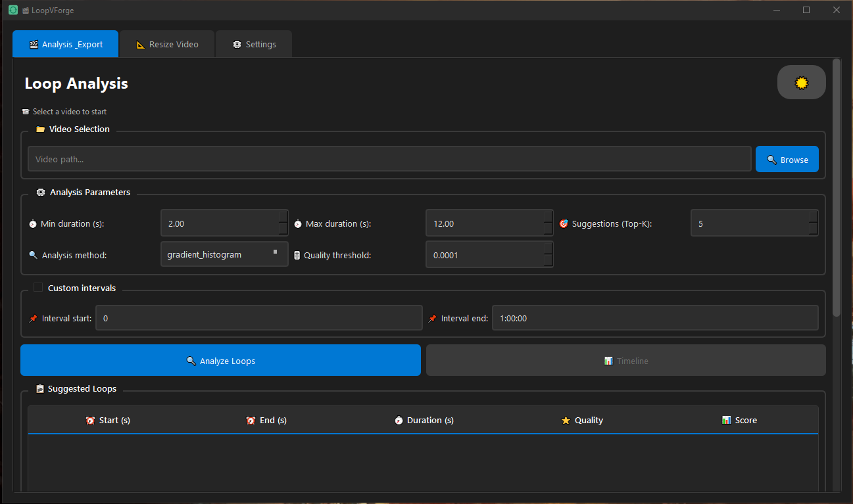The width and height of the screenshot is (853, 504).
Task: Click the bar chart icon in Score header
Action: pos(726,421)
